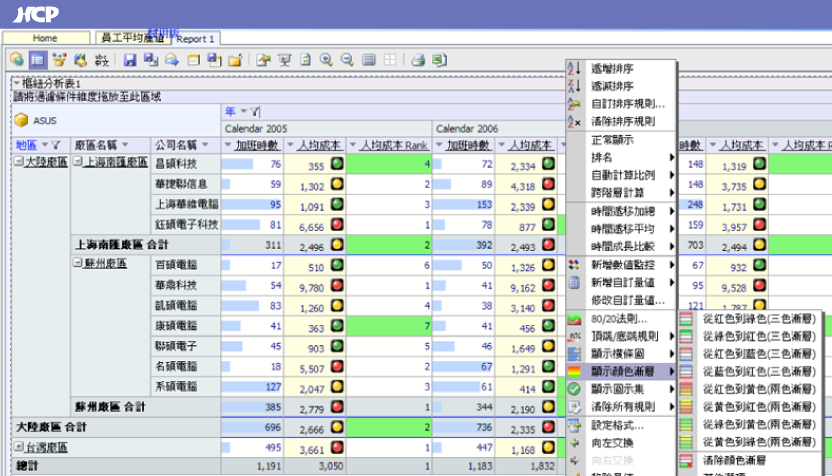Viewport: 832px width, 476px height.
Task: Click the 上海南匯廠區 合計 subtotal row label
Action: click(x=122, y=245)
